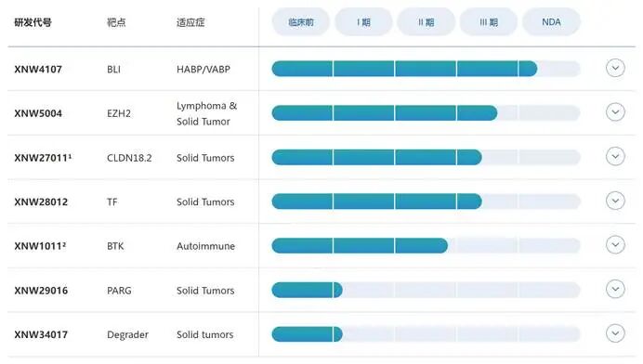This screenshot has width=643, height=364.
Task: Select the II 期 stage pill
Action: (426, 22)
